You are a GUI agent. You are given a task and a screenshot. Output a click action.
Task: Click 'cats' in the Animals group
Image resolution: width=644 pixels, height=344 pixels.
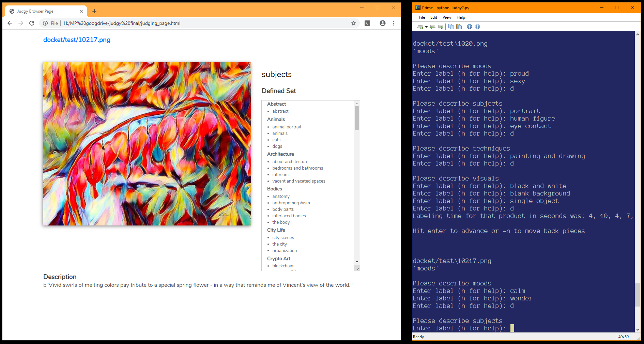pos(276,140)
